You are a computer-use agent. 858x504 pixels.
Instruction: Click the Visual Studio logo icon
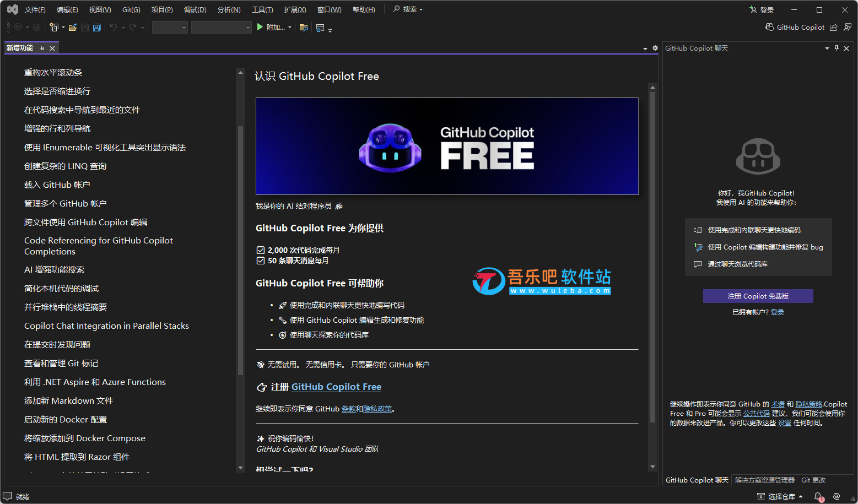[x=12, y=9]
